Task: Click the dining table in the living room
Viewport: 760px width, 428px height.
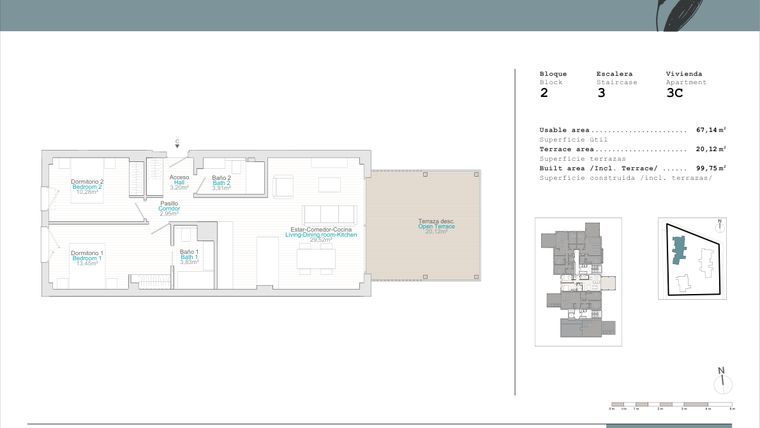Action: tap(316, 259)
